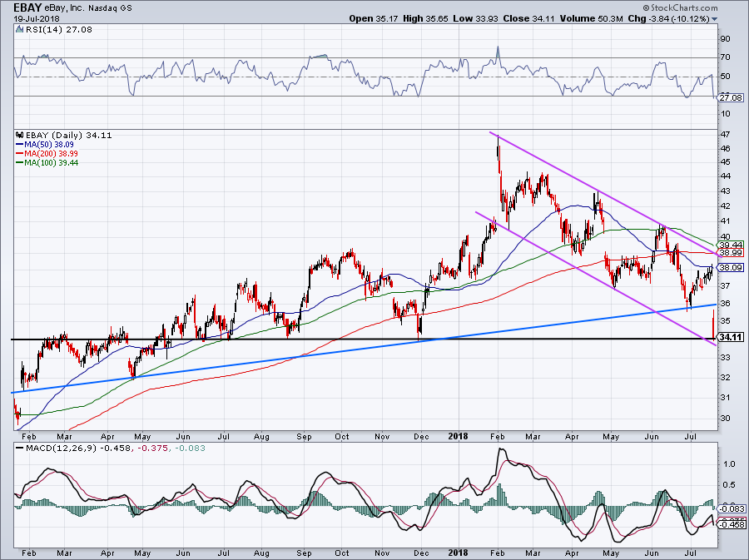Click the 19-Jul-2018 date label
The width and height of the screenshot is (749, 560).
pyautogui.click(x=37, y=18)
